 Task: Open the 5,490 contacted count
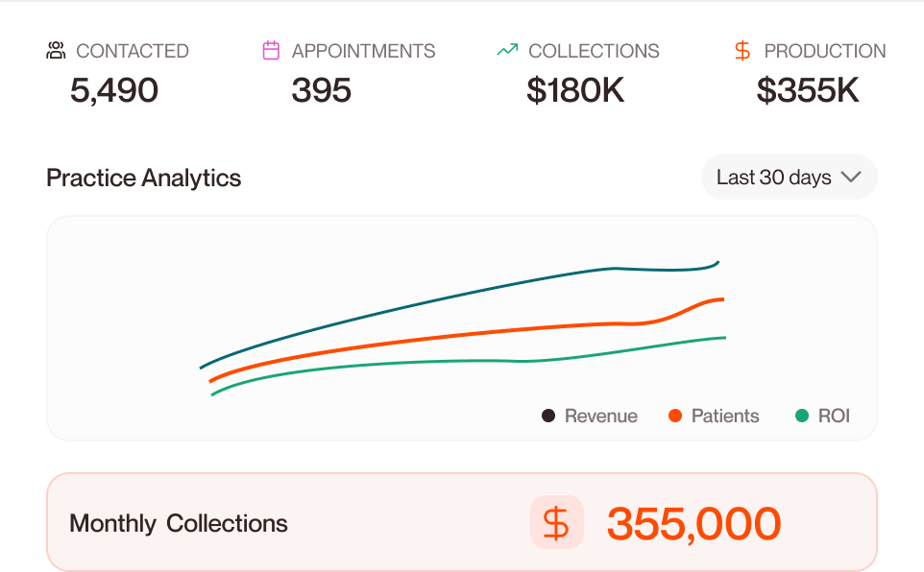[114, 91]
